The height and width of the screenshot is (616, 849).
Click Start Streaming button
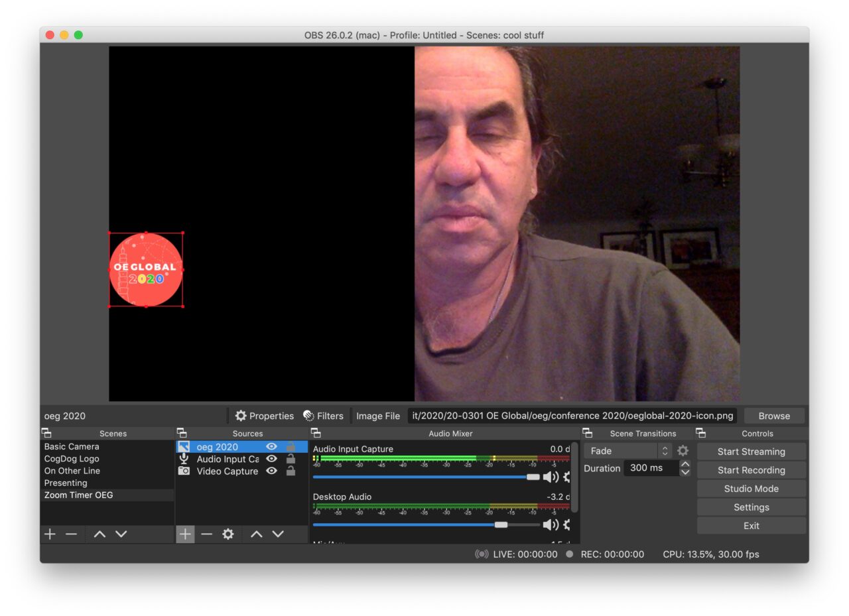(x=751, y=452)
